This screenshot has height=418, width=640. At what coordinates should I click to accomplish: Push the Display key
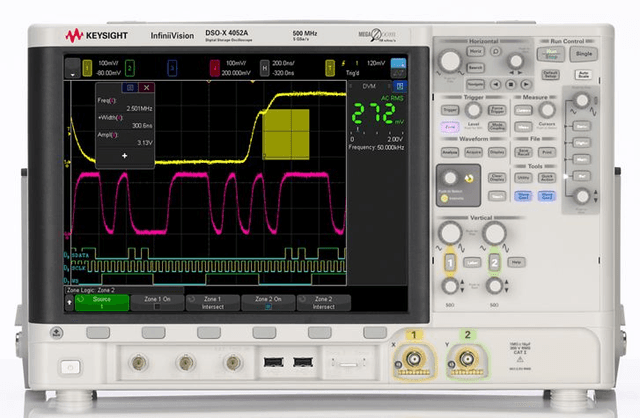pyautogui.click(x=497, y=152)
